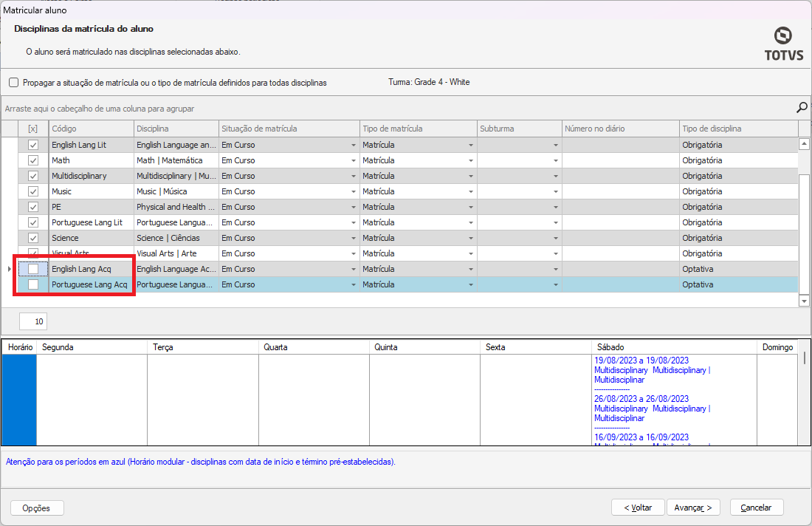Image resolution: width=812 pixels, height=526 pixels.
Task: Click the disciplines grid scrollbar down arrow
Action: pyautogui.click(x=804, y=301)
